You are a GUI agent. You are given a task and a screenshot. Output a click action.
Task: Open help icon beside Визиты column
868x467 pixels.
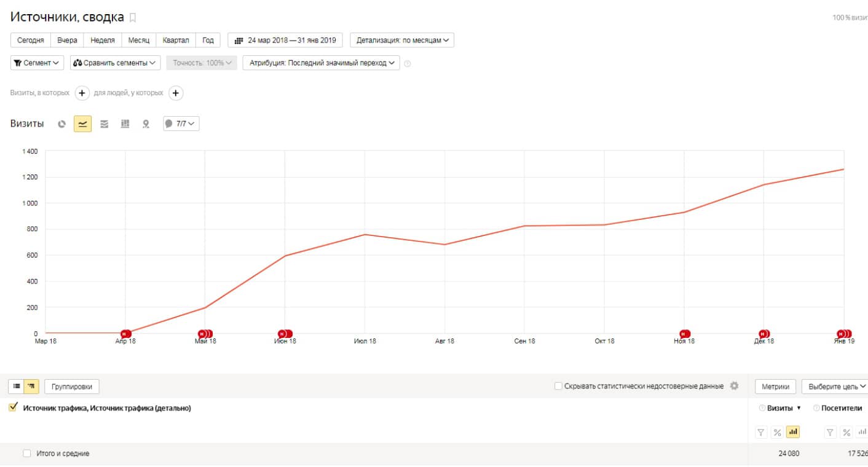[762, 408]
